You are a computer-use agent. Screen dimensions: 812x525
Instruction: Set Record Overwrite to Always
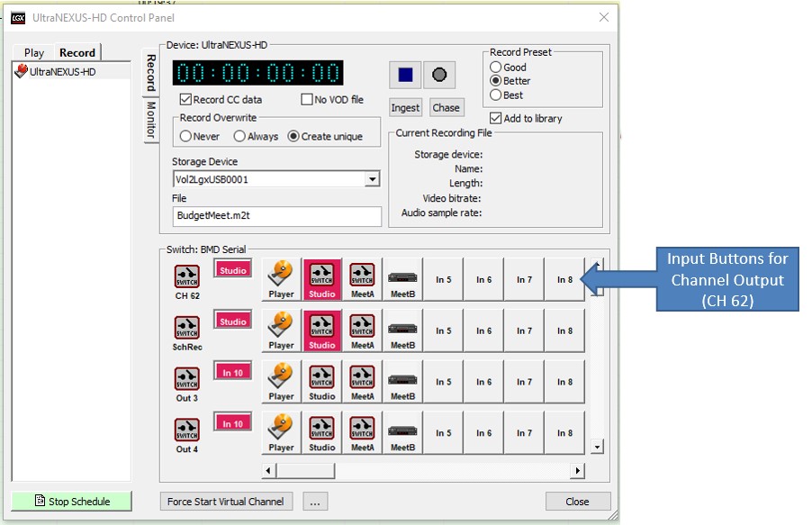pyautogui.click(x=239, y=137)
